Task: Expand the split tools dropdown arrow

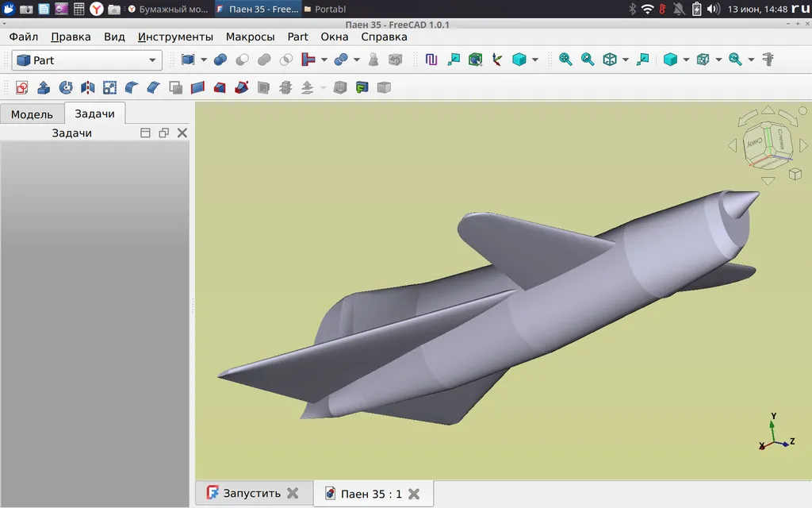Action: pyautogui.click(x=357, y=60)
